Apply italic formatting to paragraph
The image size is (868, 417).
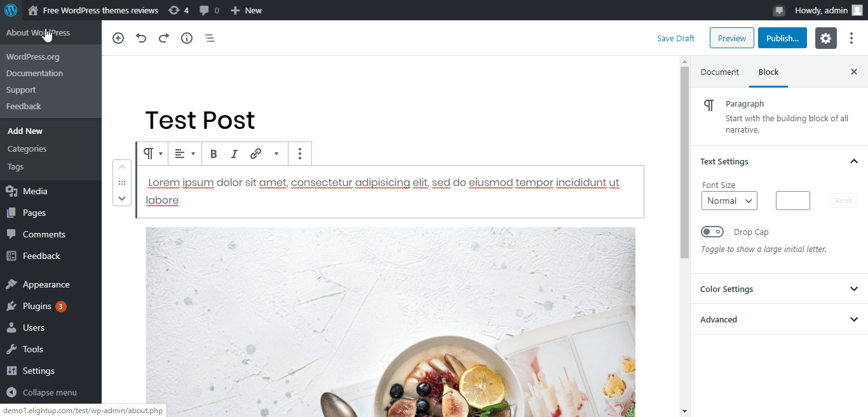tap(234, 154)
